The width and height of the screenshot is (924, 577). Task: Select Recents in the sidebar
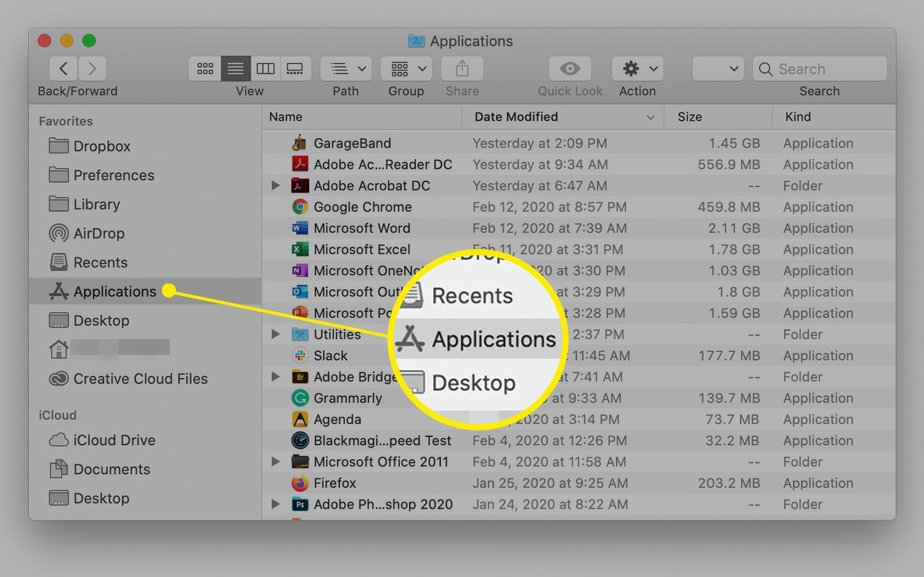coord(100,262)
